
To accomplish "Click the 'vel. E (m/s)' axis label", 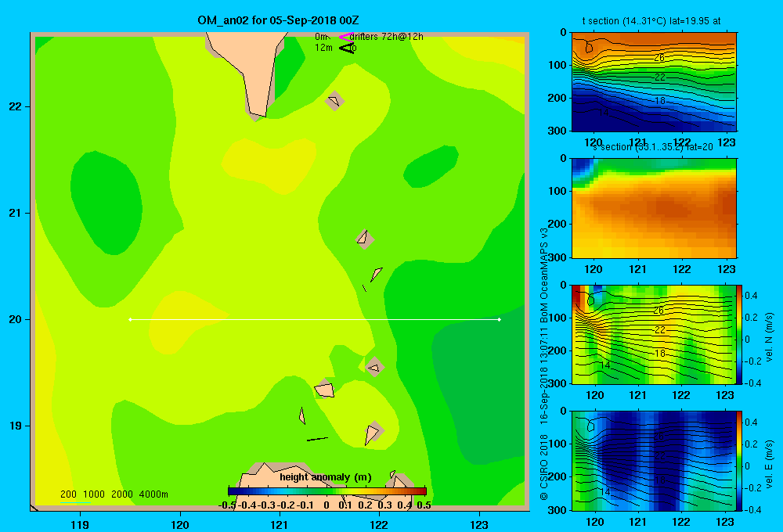I will coord(769,463).
